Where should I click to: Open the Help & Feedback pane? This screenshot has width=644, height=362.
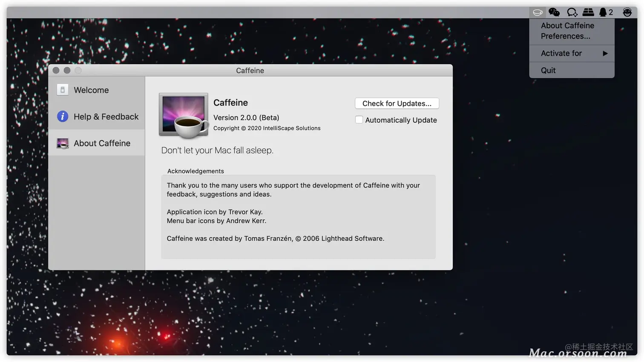(x=97, y=117)
